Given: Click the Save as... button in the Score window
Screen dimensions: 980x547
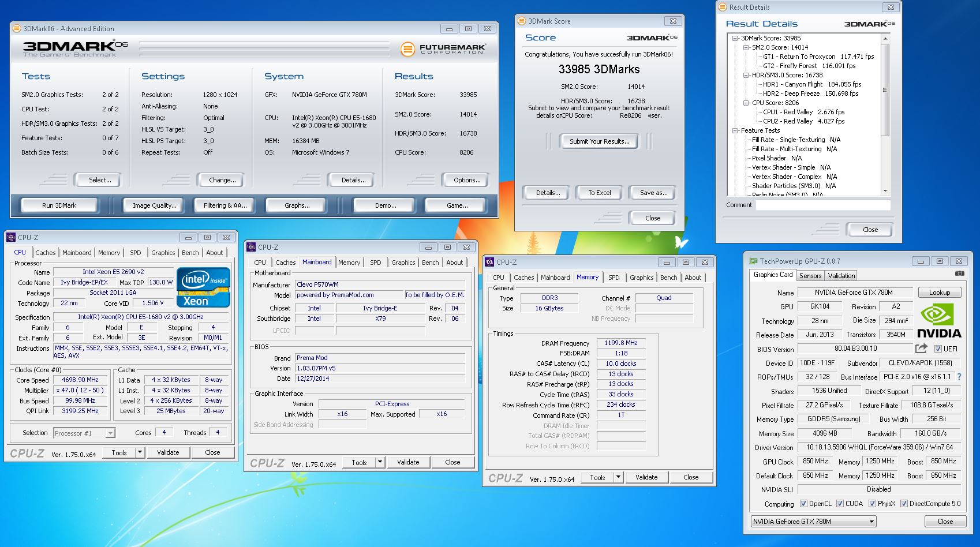Looking at the screenshot, I should coord(653,193).
